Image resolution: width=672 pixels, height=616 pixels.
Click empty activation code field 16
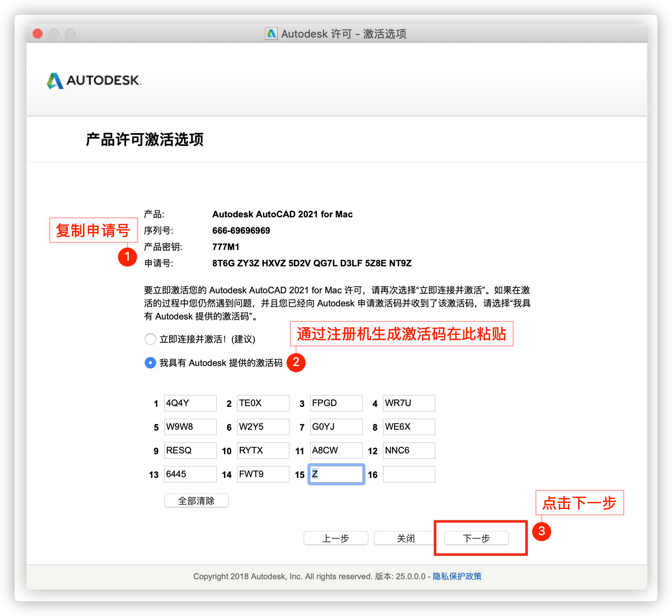(x=409, y=474)
